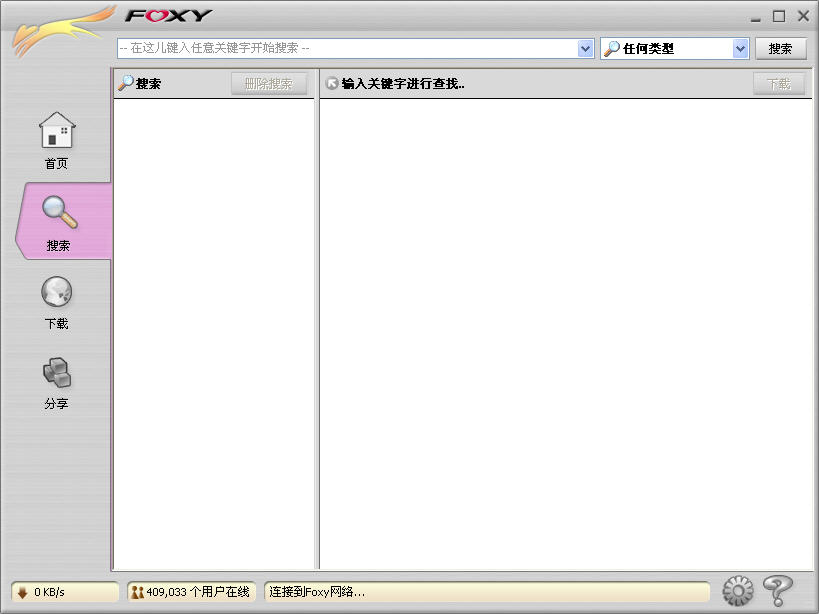This screenshot has height=614, width=819.
Task: Click the 连接到Foxy网络 status message
Action: (317, 592)
